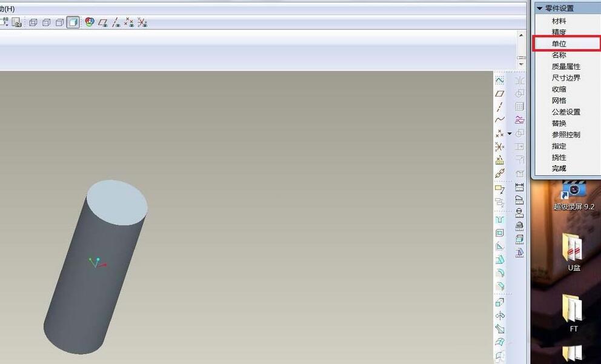The height and width of the screenshot is (364, 601).
Task: Select the Style surface tool
Action: [499, 356]
